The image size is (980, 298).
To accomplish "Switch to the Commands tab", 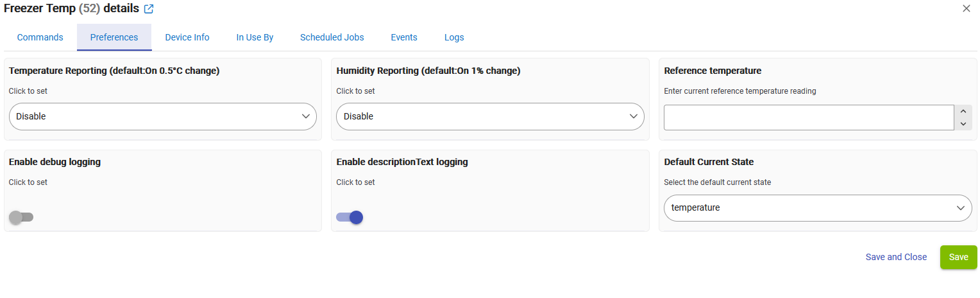I will [x=40, y=37].
